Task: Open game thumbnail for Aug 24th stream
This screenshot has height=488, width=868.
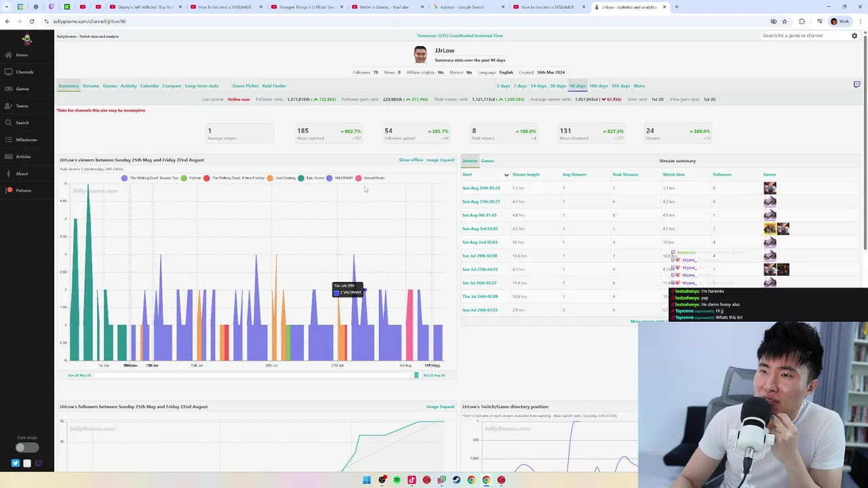Action: 770,188
